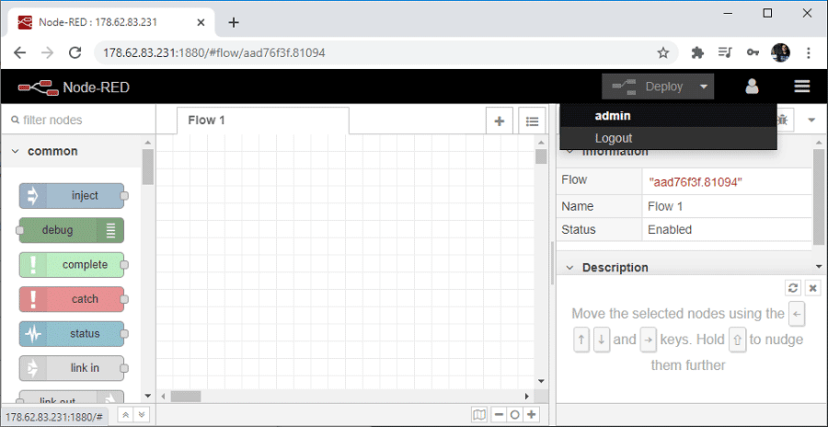The image size is (828, 427).
Task: Collapse the common palette category
Action: (16, 152)
